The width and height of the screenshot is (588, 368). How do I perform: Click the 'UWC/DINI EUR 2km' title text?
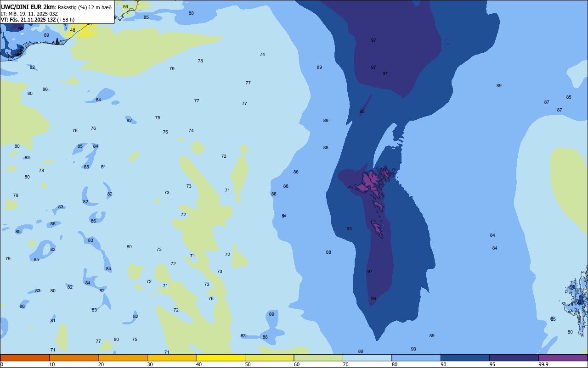click(28, 7)
